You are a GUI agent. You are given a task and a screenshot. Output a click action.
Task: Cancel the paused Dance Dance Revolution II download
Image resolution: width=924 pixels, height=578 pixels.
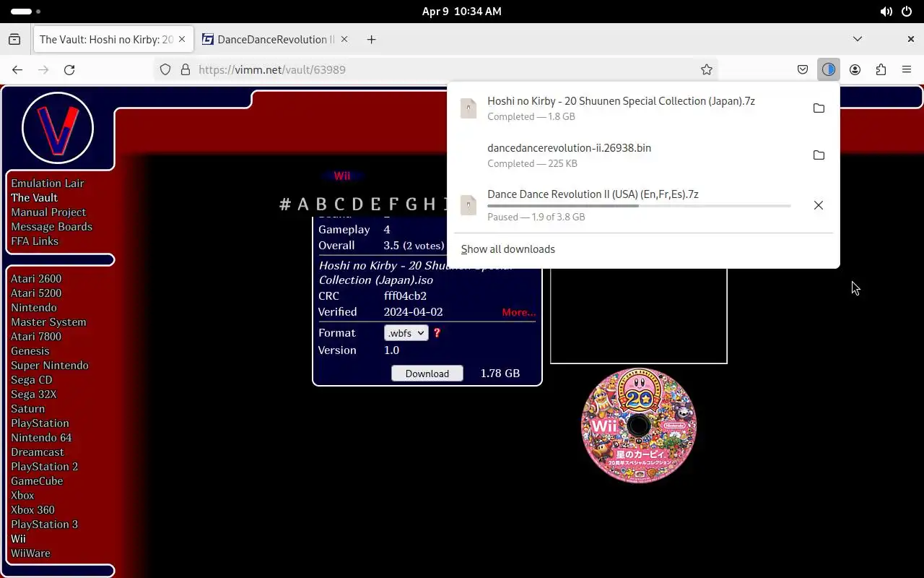point(819,205)
